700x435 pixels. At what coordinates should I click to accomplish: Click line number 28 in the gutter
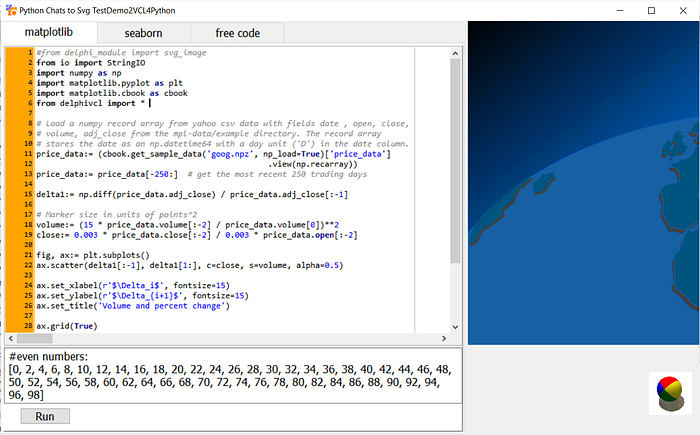tap(28, 326)
